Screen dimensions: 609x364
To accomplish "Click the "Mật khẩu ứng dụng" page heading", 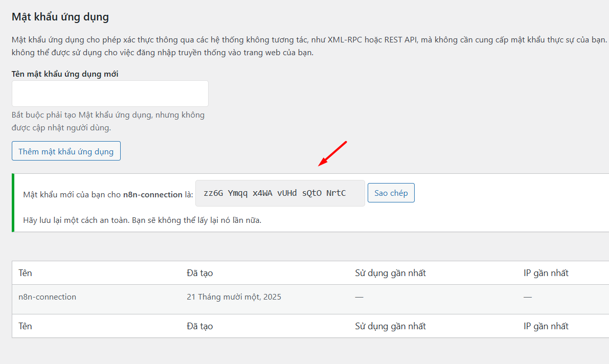I will click(x=60, y=16).
